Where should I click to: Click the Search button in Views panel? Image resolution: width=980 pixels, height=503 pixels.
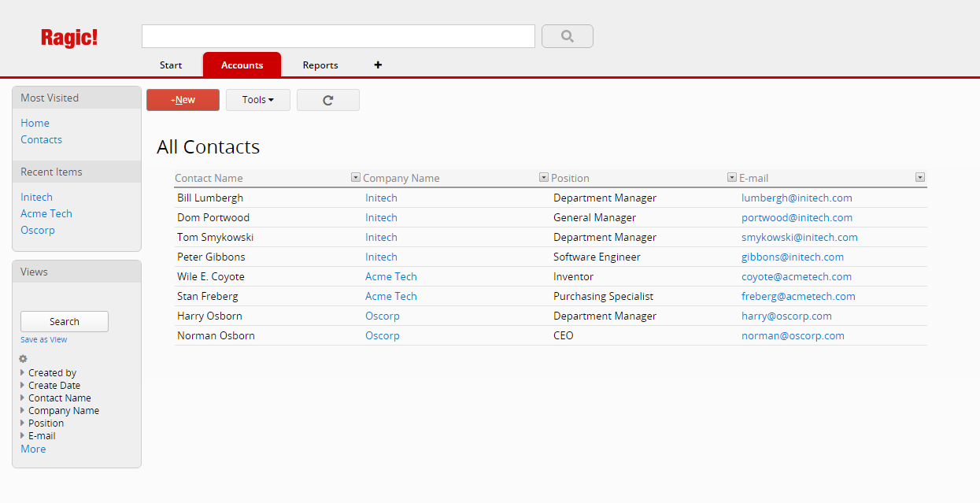tap(65, 322)
